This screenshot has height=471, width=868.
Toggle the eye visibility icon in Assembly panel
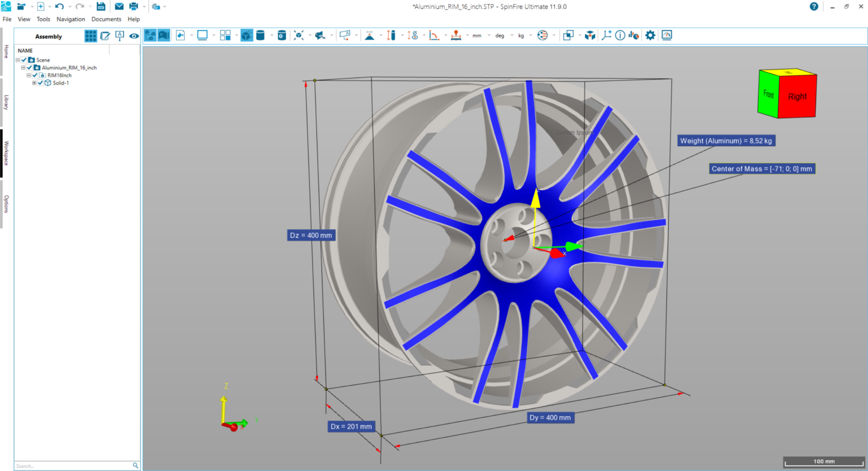click(x=134, y=36)
